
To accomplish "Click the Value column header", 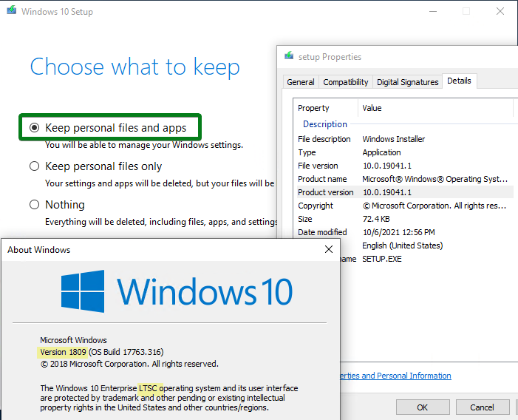I will 436,108.
